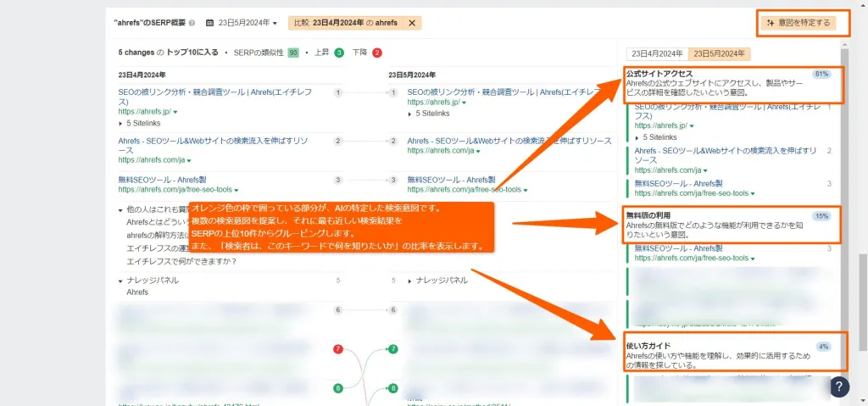Open Ahrefs - SEOツール&Web link in 23日4月2024年 column
Screen dimensions: 868x406
pyautogui.click(x=213, y=145)
